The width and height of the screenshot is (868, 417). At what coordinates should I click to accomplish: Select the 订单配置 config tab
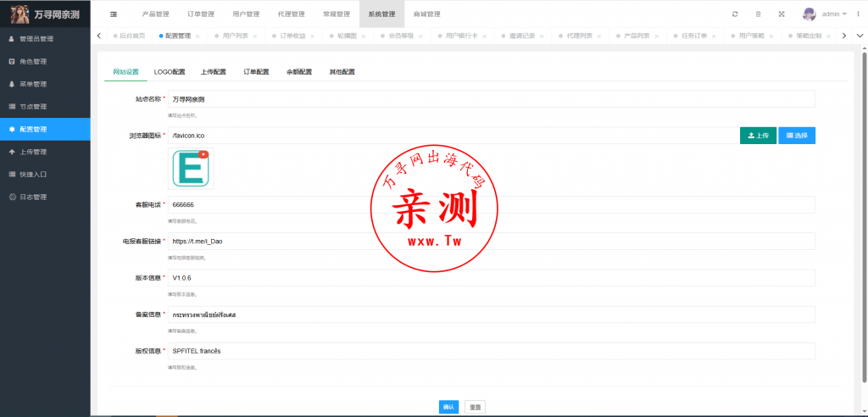(x=256, y=72)
